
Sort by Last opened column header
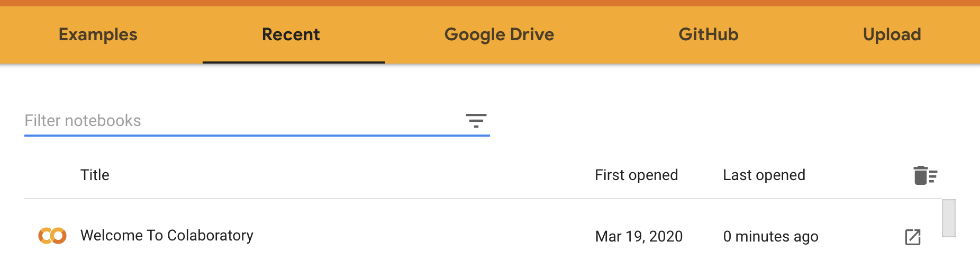[764, 175]
